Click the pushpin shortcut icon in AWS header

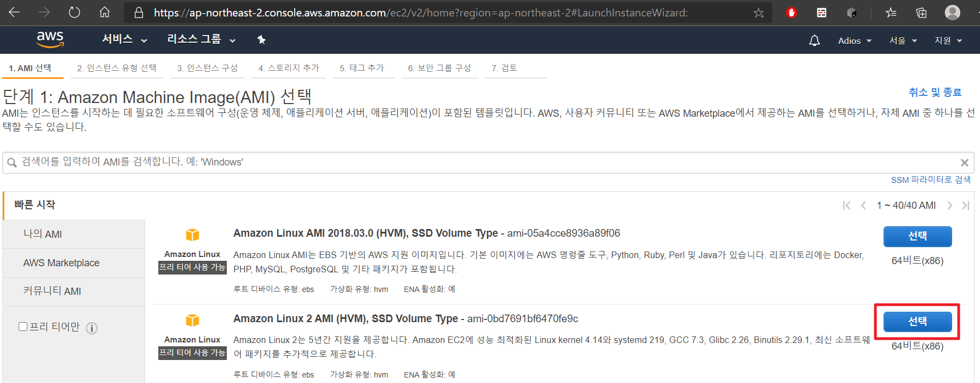(261, 39)
